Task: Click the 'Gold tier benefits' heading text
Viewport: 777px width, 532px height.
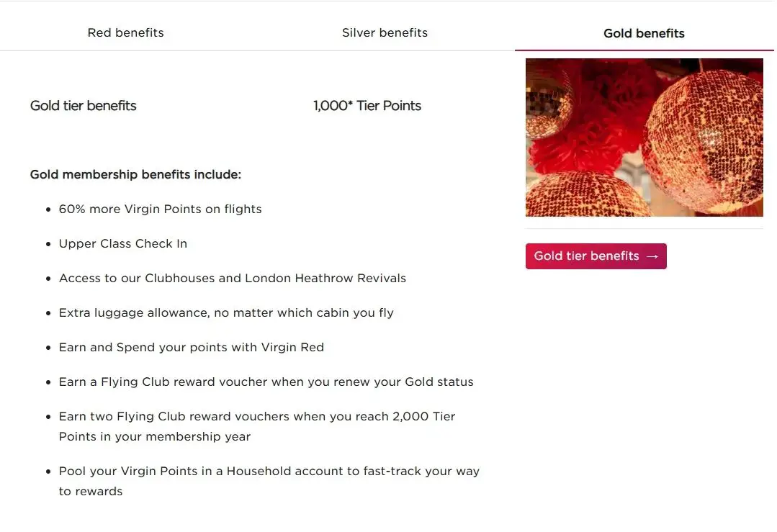Action: [84, 106]
